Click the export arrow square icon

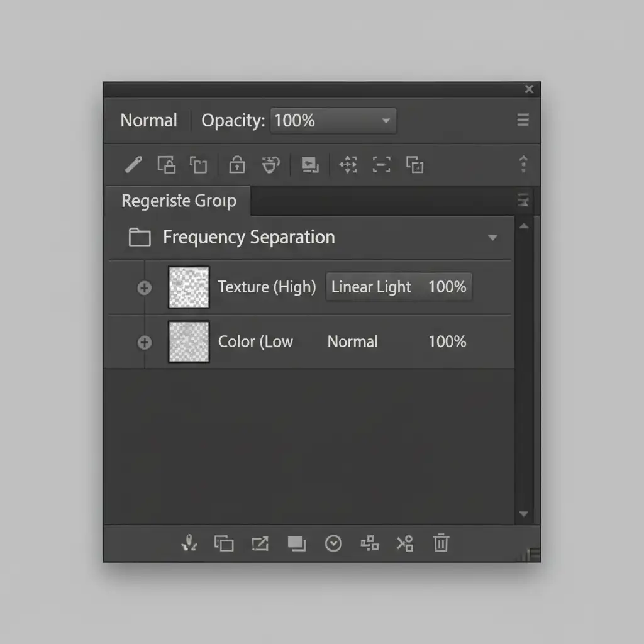[260, 543]
